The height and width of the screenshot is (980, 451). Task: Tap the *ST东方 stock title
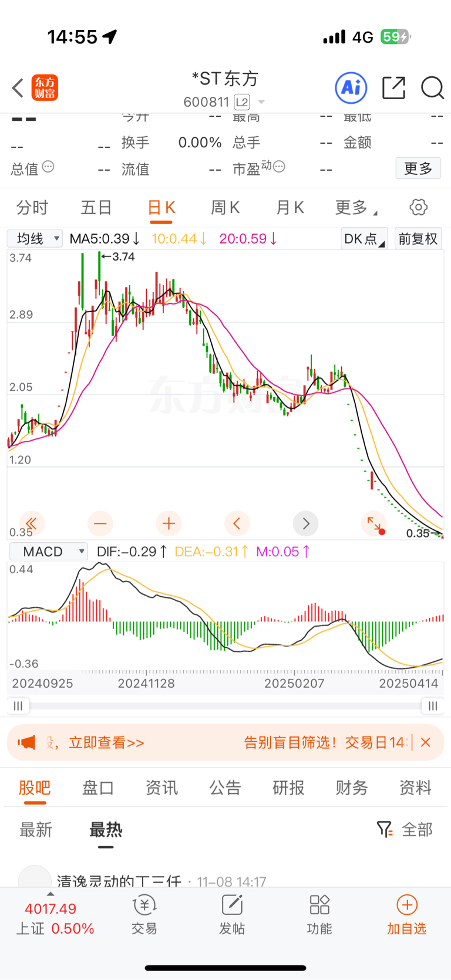[x=225, y=79]
